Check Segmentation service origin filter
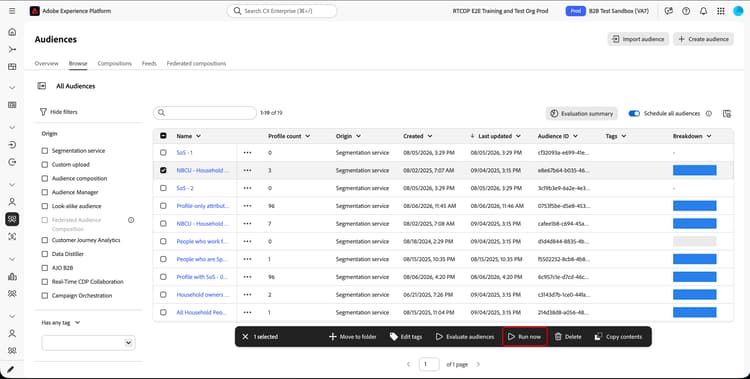The height and width of the screenshot is (379, 750). pos(45,151)
